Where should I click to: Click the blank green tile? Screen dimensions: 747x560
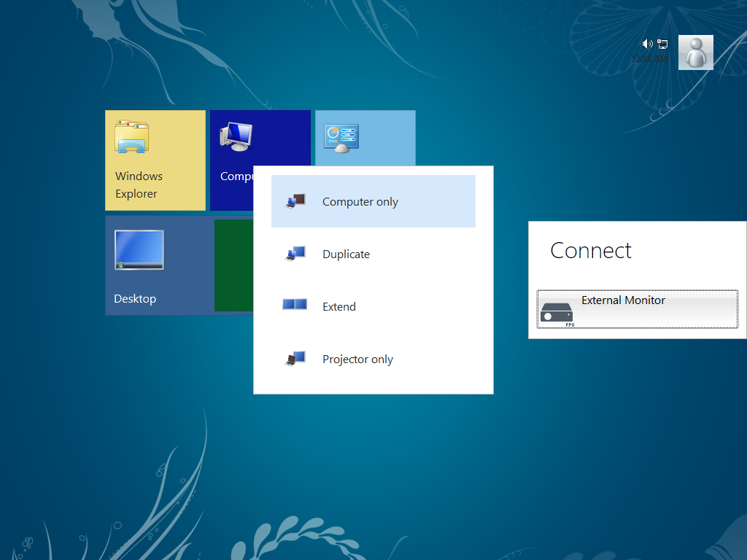pos(233,266)
